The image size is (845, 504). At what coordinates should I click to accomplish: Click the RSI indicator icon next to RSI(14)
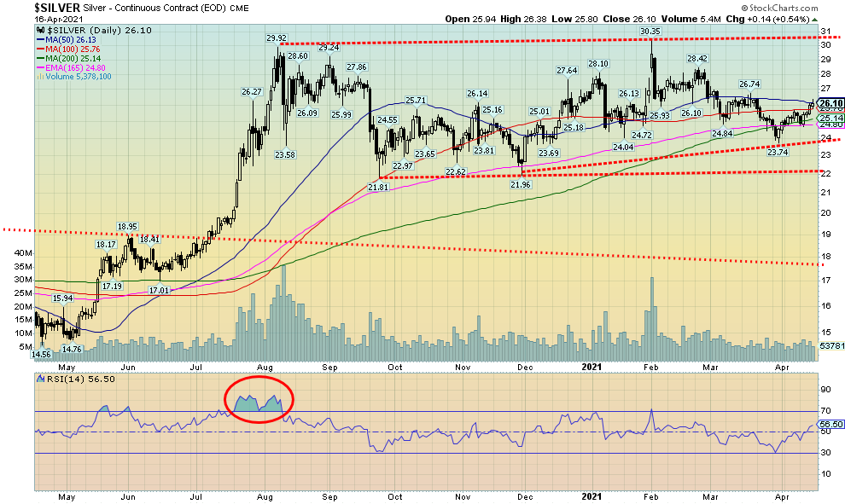tap(39, 378)
